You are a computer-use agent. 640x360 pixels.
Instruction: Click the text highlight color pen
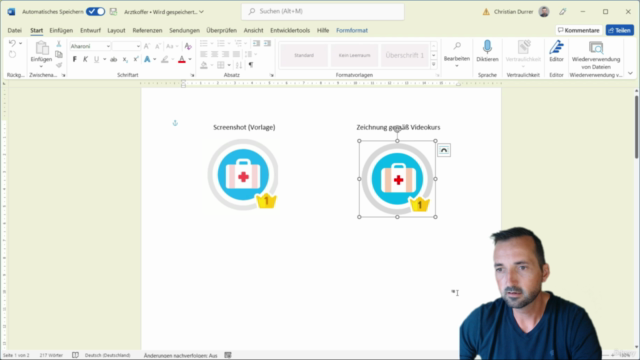(164, 60)
